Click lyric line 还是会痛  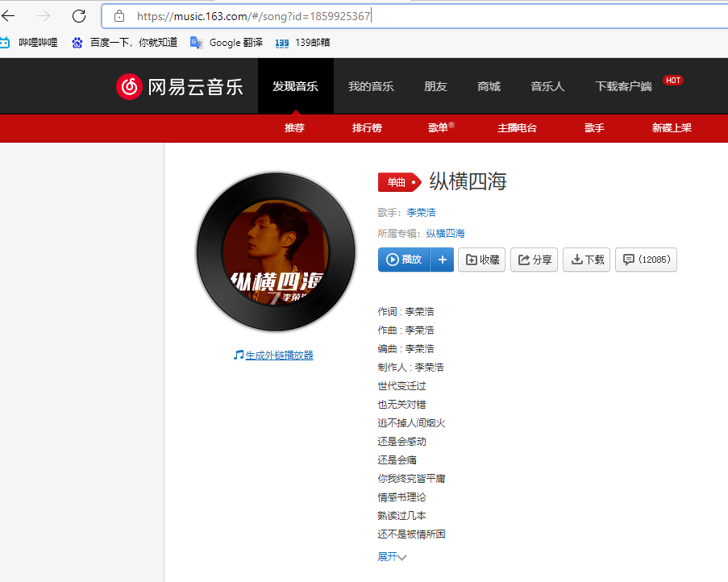coord(397,460)
